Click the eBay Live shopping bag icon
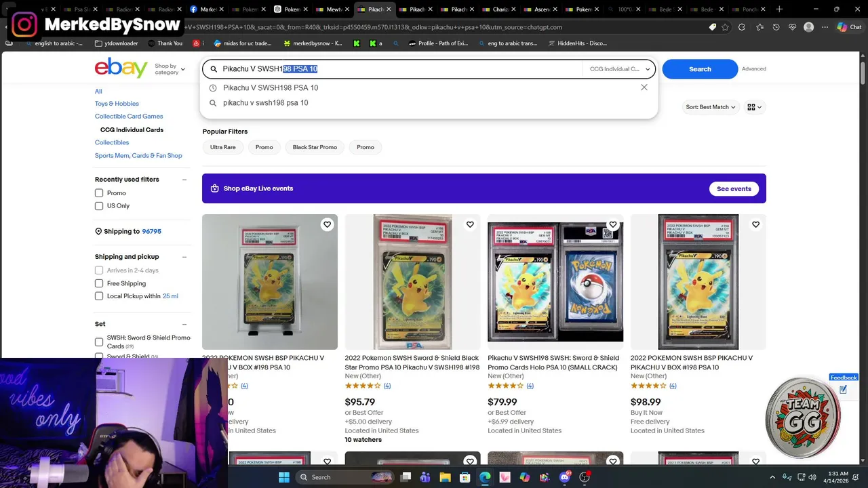 (214, 188)
